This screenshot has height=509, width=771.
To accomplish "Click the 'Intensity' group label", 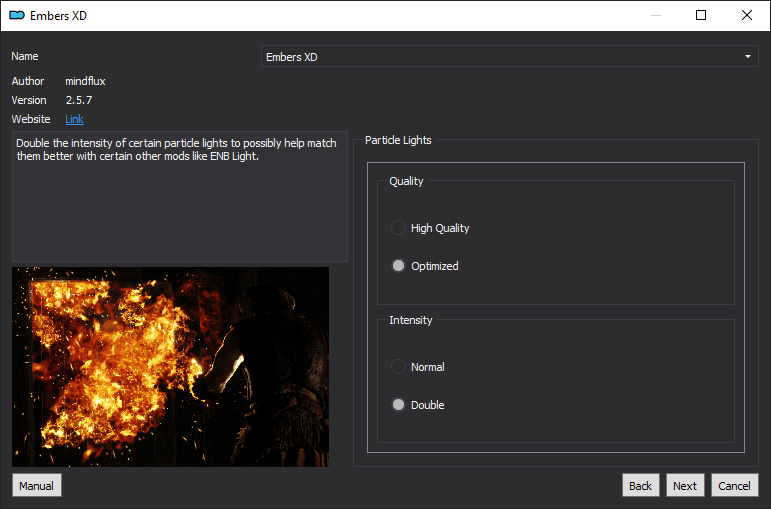I will click(x=411, y=320).
